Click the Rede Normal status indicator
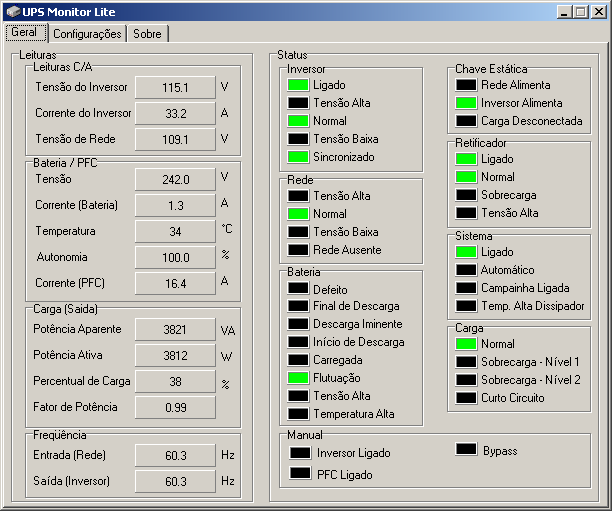Screen dimensions: 612x511 [298, 214]
